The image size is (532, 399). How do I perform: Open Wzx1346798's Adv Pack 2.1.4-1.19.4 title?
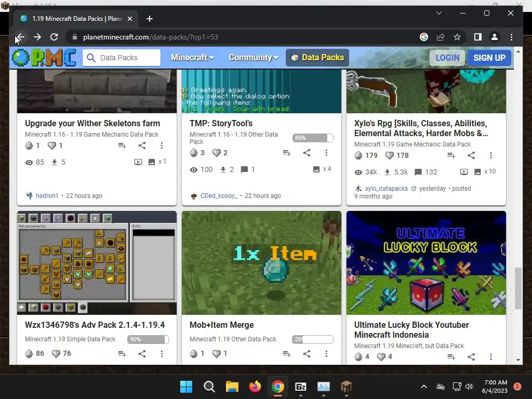click(95, 325)
